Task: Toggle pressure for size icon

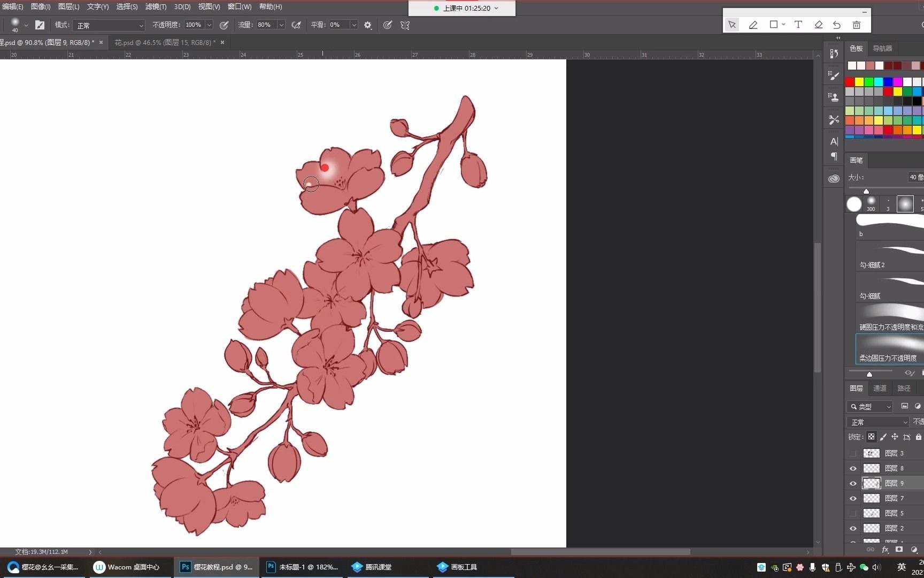Action: point(388,25)
